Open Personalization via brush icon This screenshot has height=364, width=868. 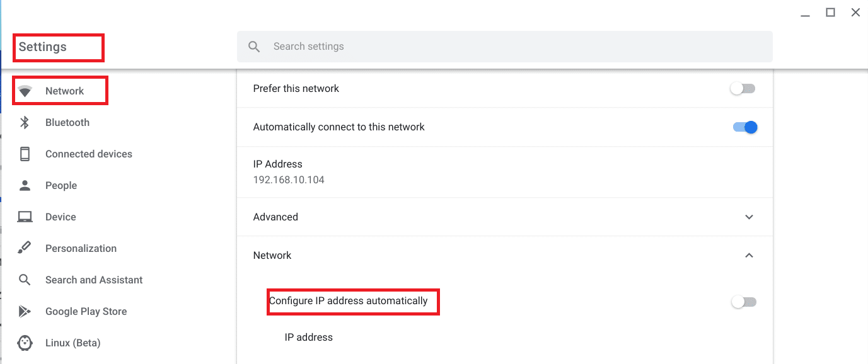click(25, 248)
